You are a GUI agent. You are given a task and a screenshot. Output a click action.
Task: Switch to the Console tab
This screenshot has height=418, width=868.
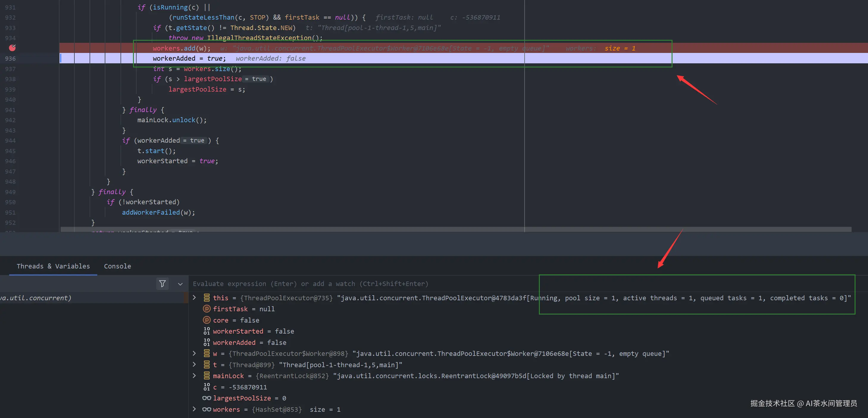(117, 266)
